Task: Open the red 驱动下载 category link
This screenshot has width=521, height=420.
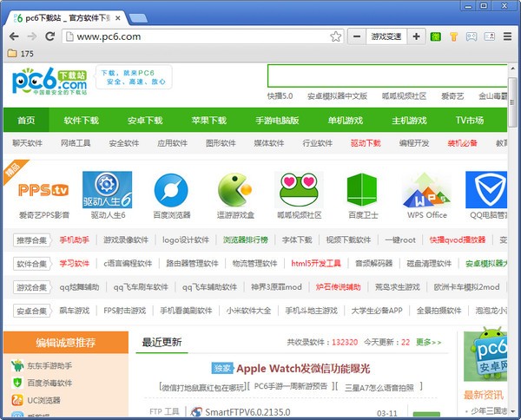Action: pos(366,143)
